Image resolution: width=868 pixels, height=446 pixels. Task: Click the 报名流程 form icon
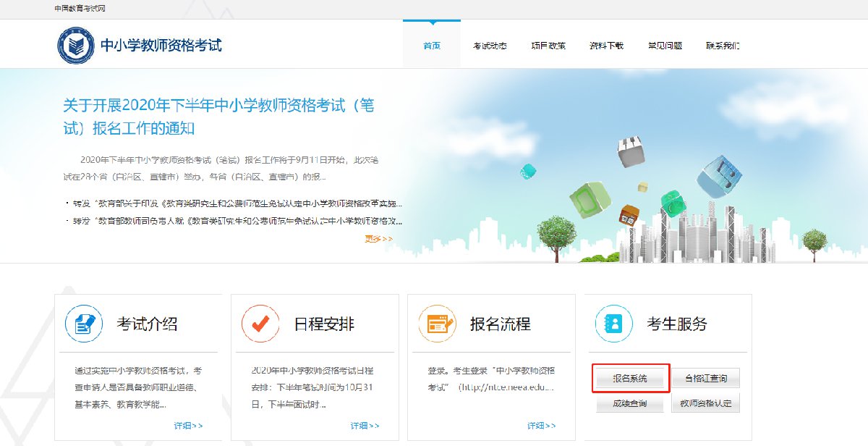[x=437, y=324]
